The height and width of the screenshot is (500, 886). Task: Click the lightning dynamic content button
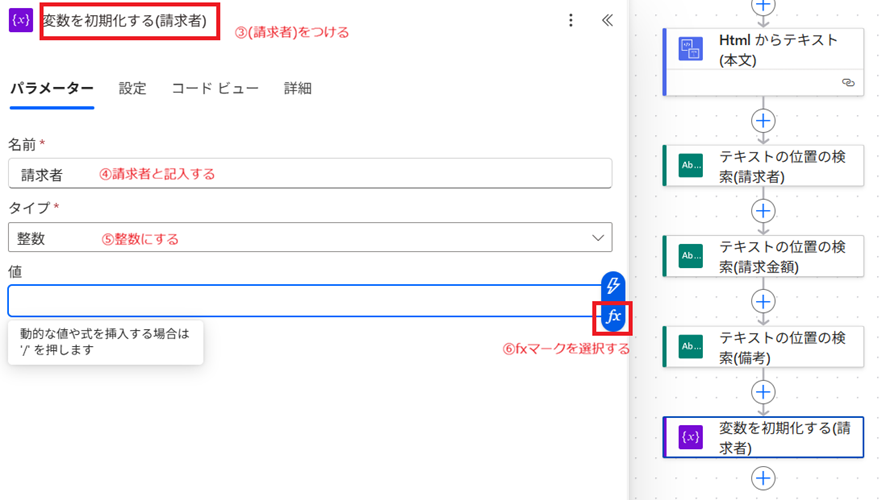point(613,285)
